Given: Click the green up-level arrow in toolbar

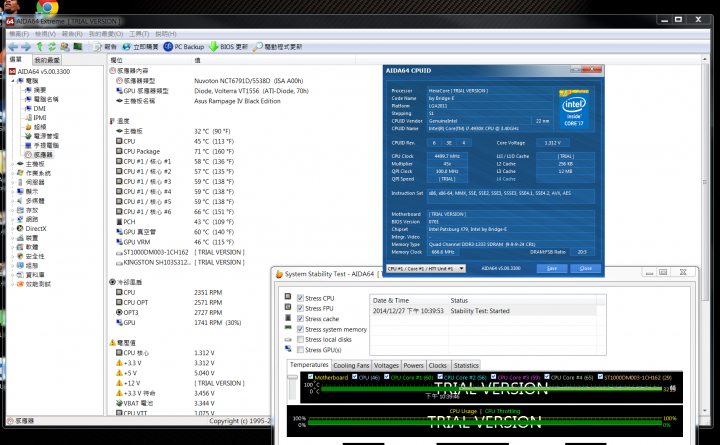Looking at the screenshot, I should click(39, 46).
